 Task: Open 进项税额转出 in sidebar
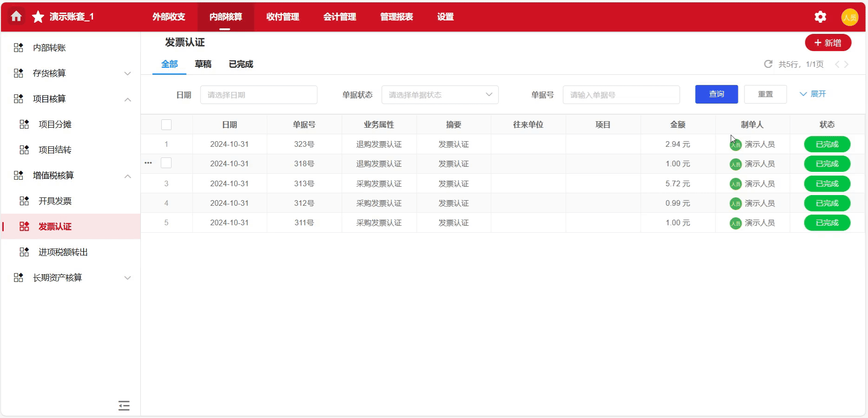click(63, 252)
